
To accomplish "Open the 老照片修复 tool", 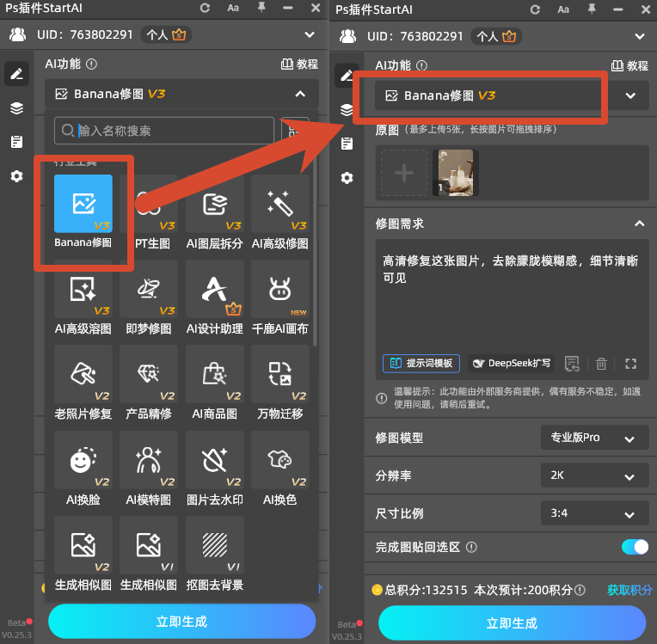I will 83,374.
